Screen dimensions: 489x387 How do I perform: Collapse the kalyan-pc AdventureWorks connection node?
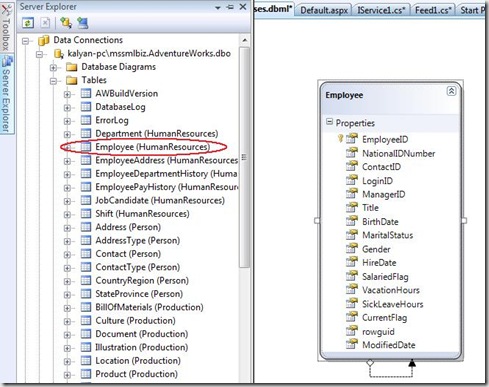click(39, 54)
